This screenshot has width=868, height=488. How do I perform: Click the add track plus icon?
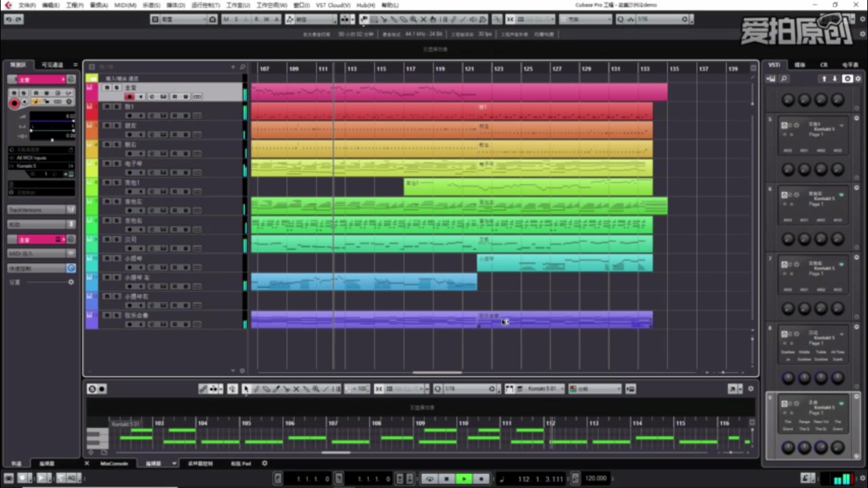(233, 67)
